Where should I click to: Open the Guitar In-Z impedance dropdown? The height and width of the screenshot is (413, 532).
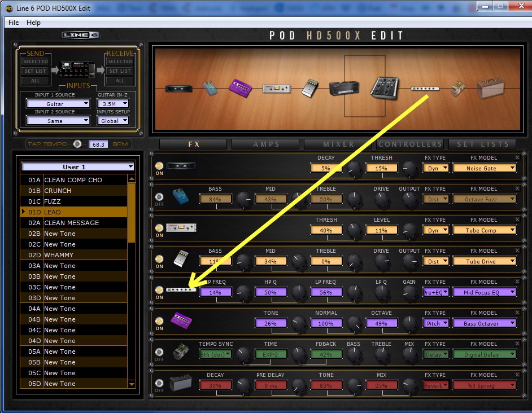(x=112, y=103)
